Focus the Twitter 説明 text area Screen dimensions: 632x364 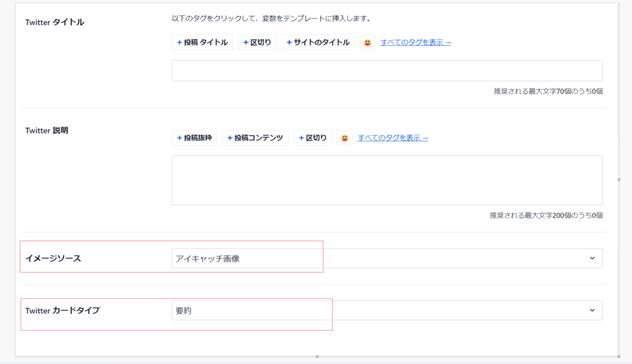tap(387, 180)
